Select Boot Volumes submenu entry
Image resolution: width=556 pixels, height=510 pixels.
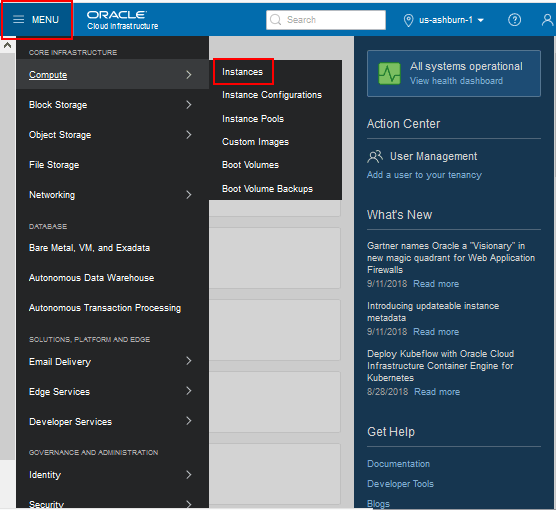250,165
